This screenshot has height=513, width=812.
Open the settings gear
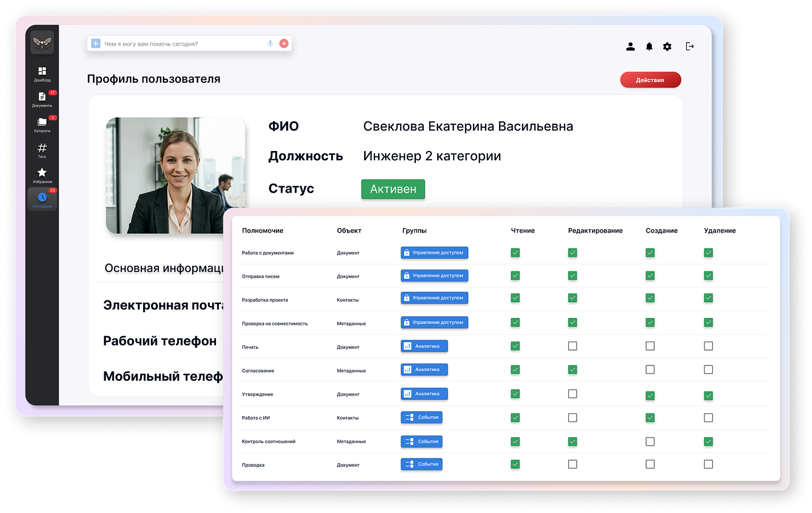[x=667, y=47]
